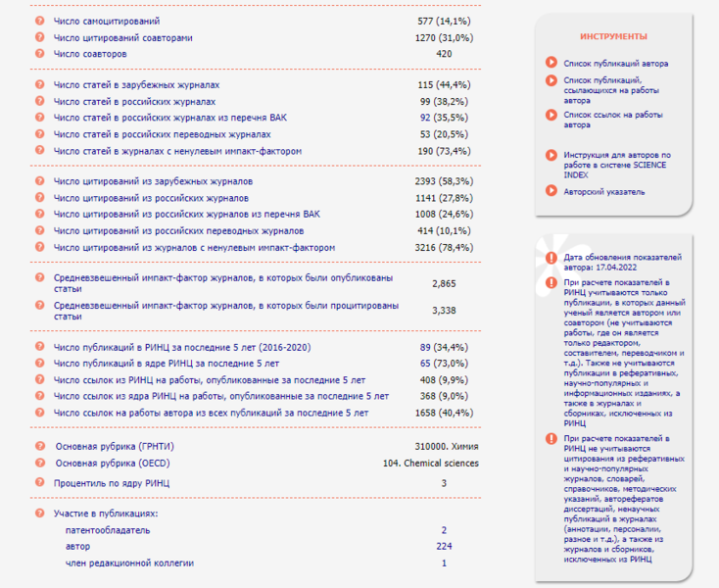Open Список ссылок на работы автора
This screenshot has width=719, height=588.
point(612,120)
